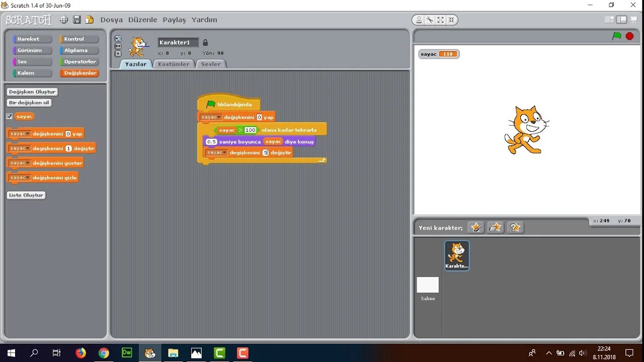This screenshot has height=362, width=644.
Task: Click the 0 value in script yap block
Action: point(260,117)
